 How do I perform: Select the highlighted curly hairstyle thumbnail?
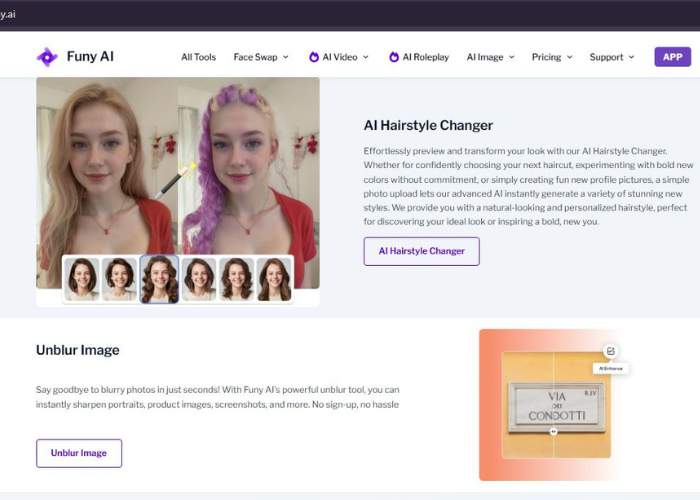159,279
